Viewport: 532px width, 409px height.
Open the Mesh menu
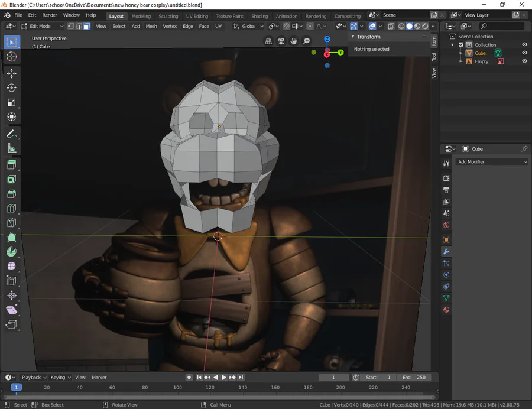(151, 26)
